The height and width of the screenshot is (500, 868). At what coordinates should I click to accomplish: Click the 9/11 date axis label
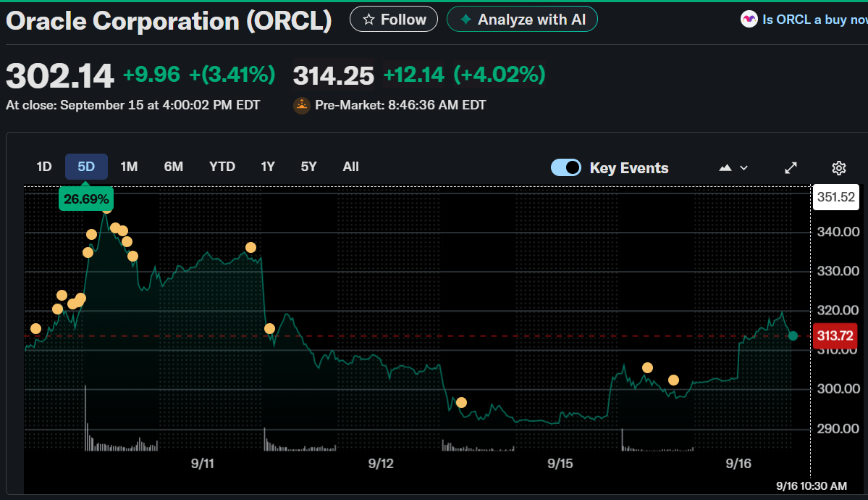click(203, 464)
